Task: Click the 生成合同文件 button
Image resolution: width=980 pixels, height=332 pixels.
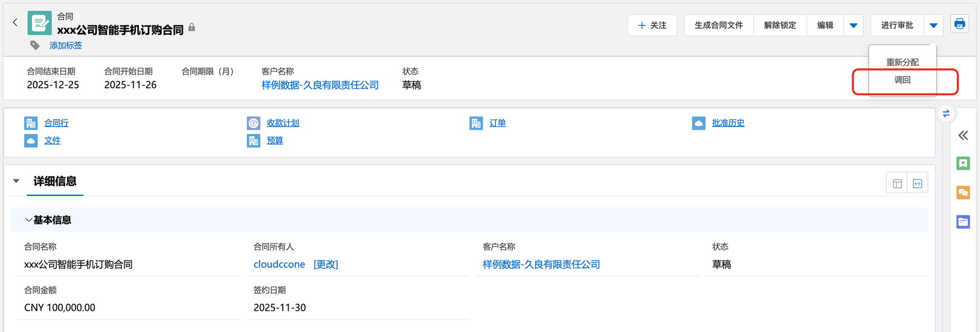Action: point(718,26)
